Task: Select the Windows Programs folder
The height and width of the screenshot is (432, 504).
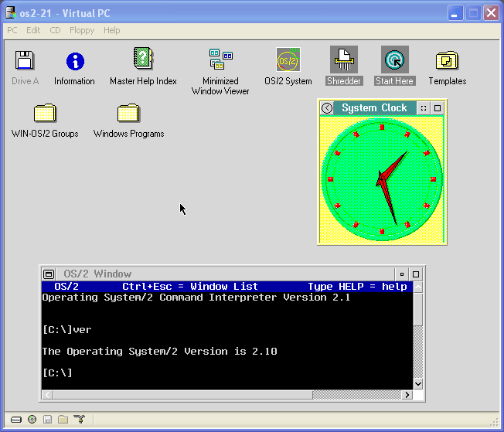Action: point(128,113)
